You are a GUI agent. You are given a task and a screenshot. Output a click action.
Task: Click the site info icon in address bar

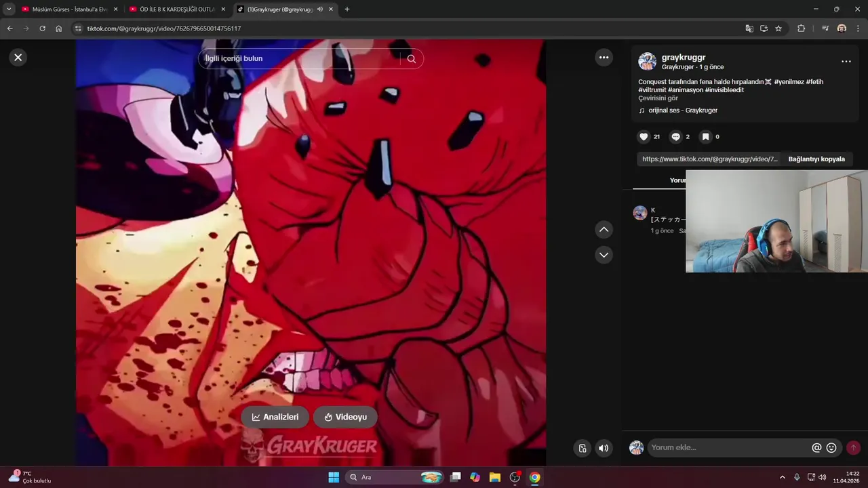tap(78, 28)
